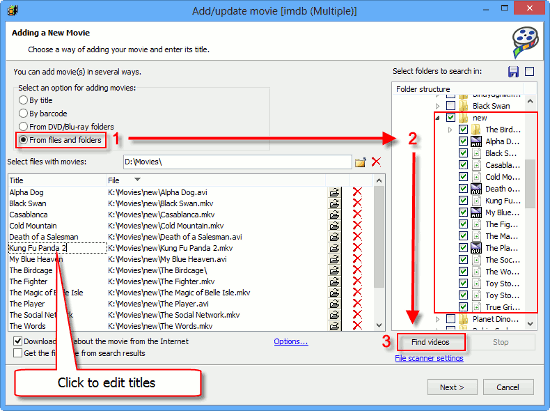Open file browse icon for Alpha Dog row

pyautogui.click(x=335, y=192)
